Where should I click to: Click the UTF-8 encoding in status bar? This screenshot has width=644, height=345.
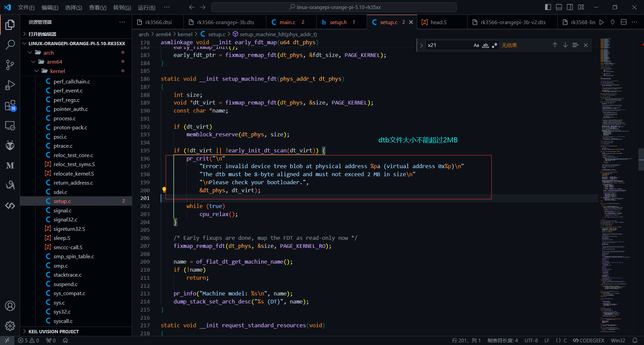coord(531,340)
